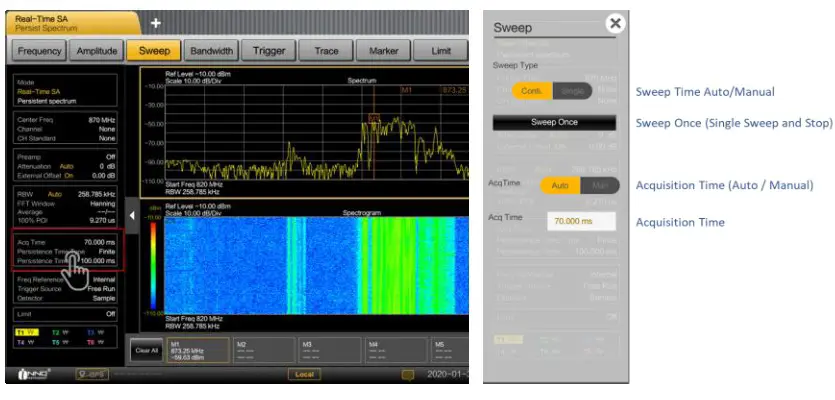Click the Acq Time 70.000 ms row

pyautogui.click(x=66, y=242)
